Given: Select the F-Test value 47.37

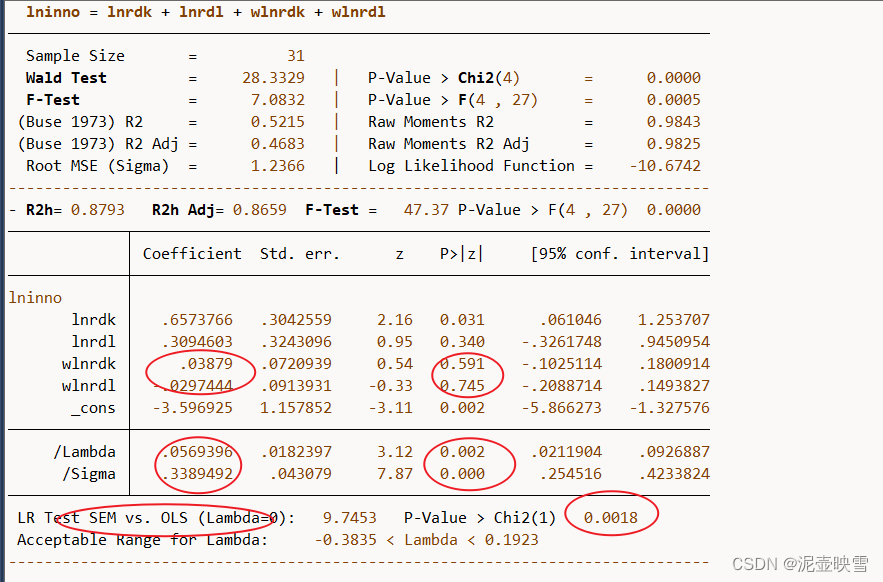Looking at the screenshot, I should (426, 210).
